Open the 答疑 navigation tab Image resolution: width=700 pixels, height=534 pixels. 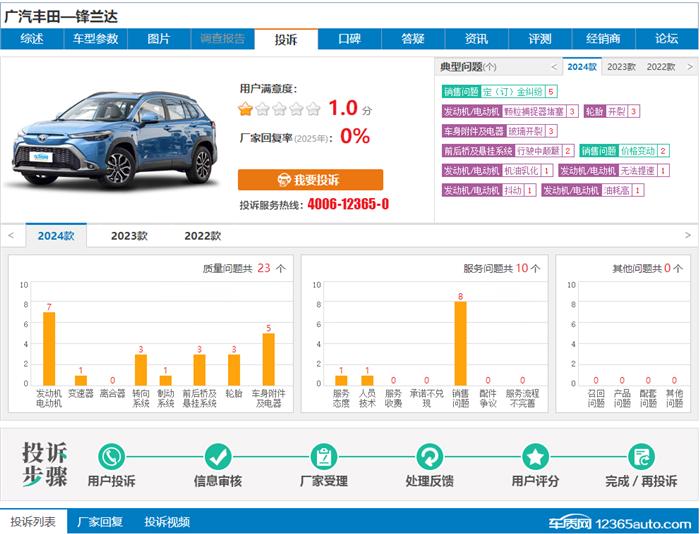[x=413, y=39]
